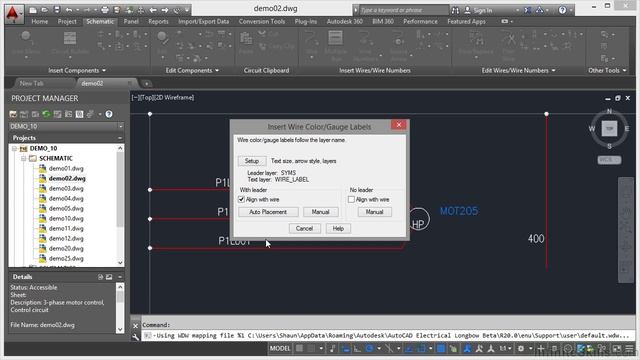640x360 pixels.
Task: Click the Help button in dialog
Action: tap(338, 229)
